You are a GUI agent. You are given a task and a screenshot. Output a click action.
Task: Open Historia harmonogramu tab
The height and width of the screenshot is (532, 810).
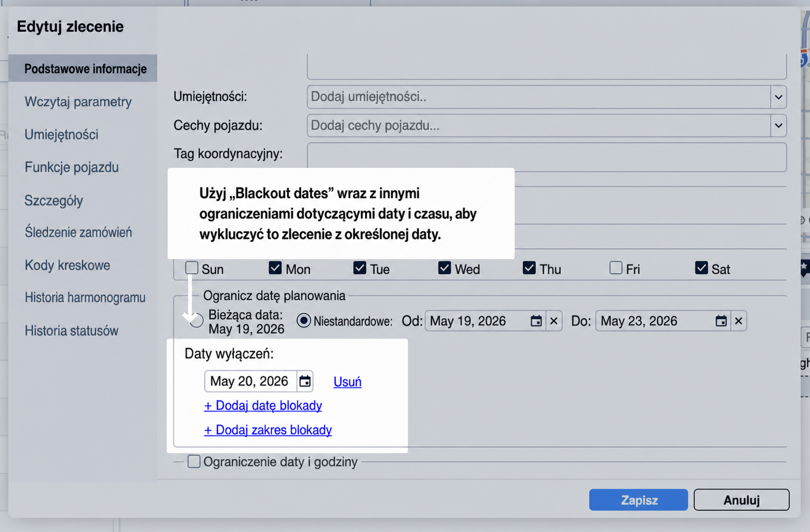click(85, 298)
